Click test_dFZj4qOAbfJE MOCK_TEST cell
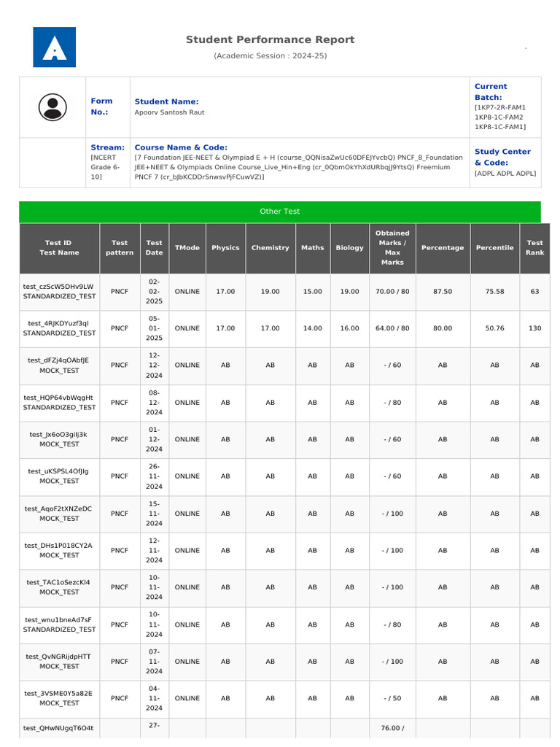Screen dimensions: 560x747 tap(59, 365)
